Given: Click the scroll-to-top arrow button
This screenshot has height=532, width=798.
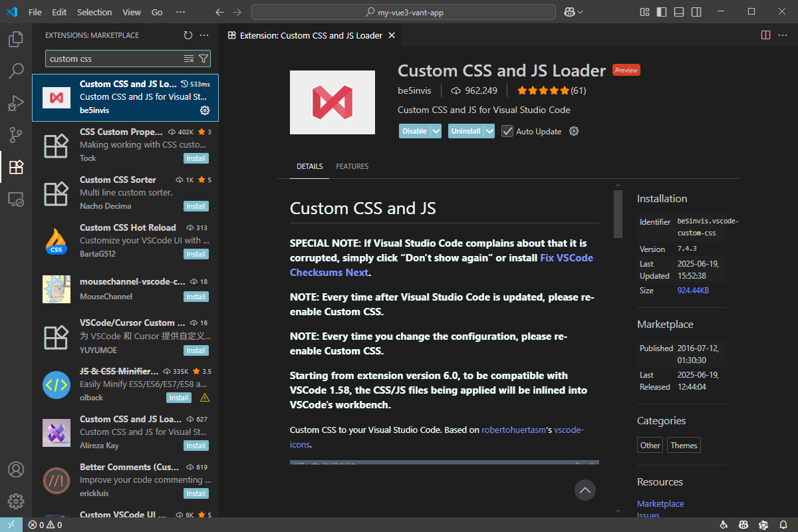Looking at the screenshot, I should [x=585, y=490].
